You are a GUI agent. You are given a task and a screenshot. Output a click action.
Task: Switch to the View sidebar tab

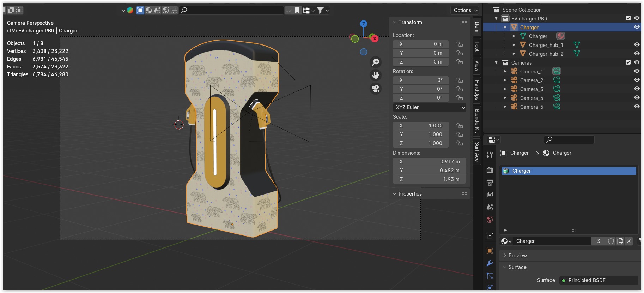point(477,66)
